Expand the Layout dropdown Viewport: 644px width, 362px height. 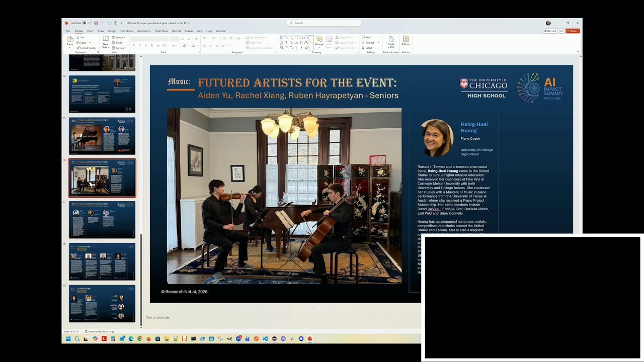(x=119, y=37)
